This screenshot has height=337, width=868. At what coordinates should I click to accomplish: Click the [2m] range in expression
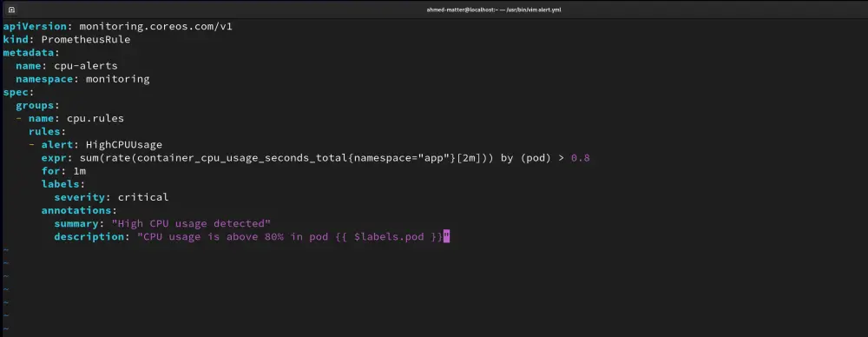(470, 158)
